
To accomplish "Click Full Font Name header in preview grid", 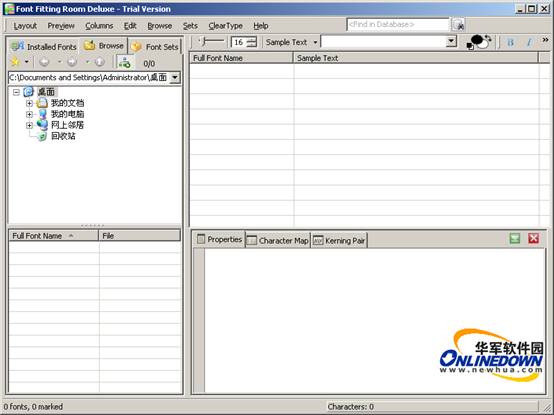I will point(241,58).
